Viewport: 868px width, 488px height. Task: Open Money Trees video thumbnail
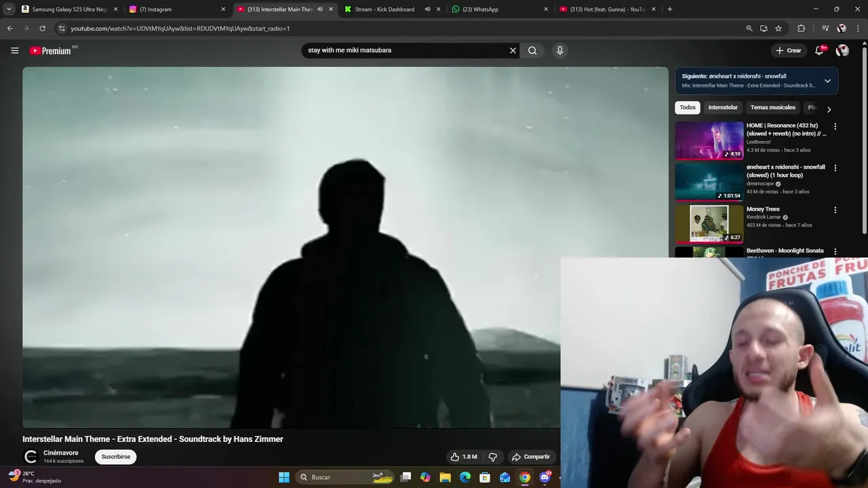point(709,224)
